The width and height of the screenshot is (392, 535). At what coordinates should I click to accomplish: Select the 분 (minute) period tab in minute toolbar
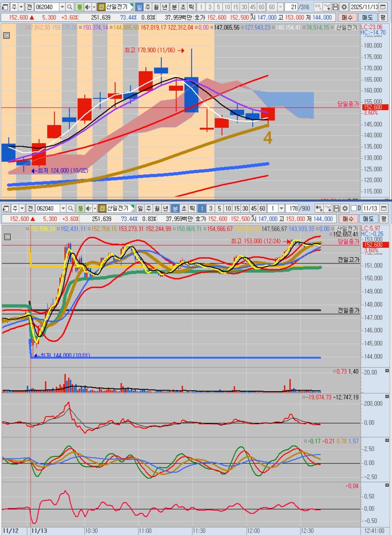click(175, 208)
